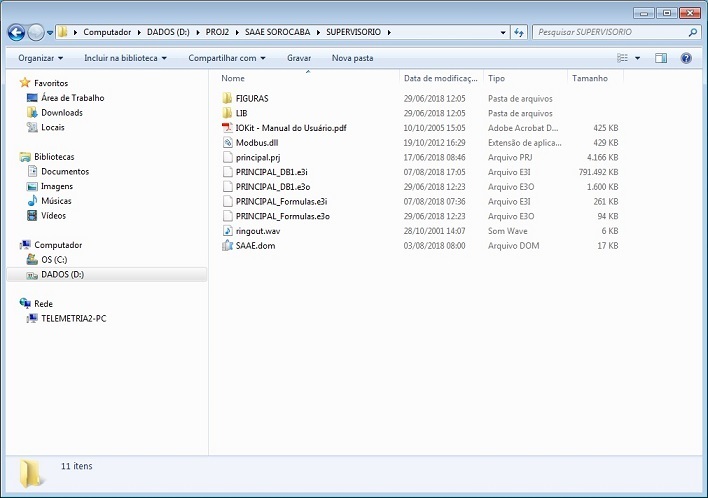The height and width of the screenshot is (498, 708).
Task: Click the Gravar toolbar button
Action: [x=299, y=58]
